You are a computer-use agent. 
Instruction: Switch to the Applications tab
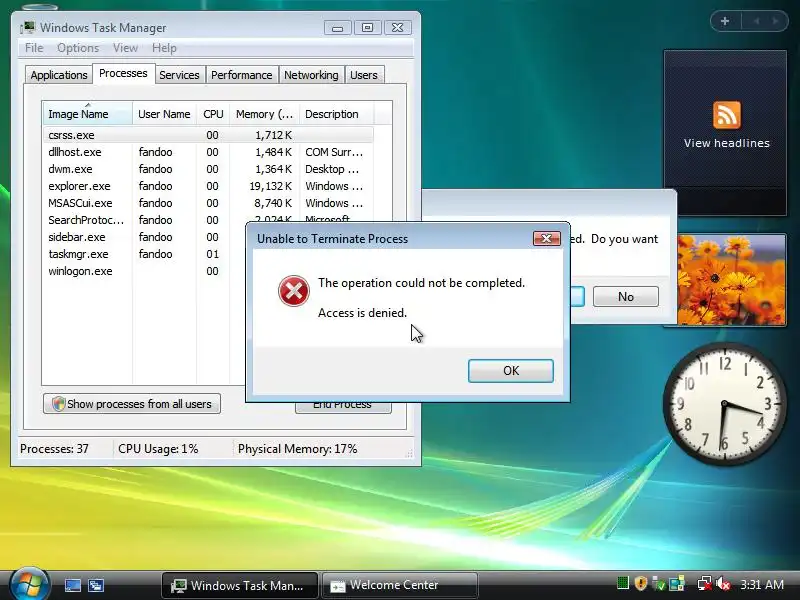tap(59, 75)
